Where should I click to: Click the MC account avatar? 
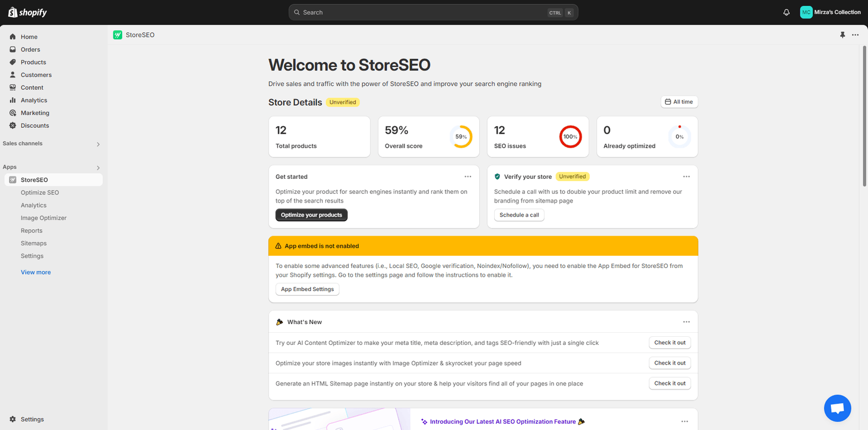pos(806,12)
